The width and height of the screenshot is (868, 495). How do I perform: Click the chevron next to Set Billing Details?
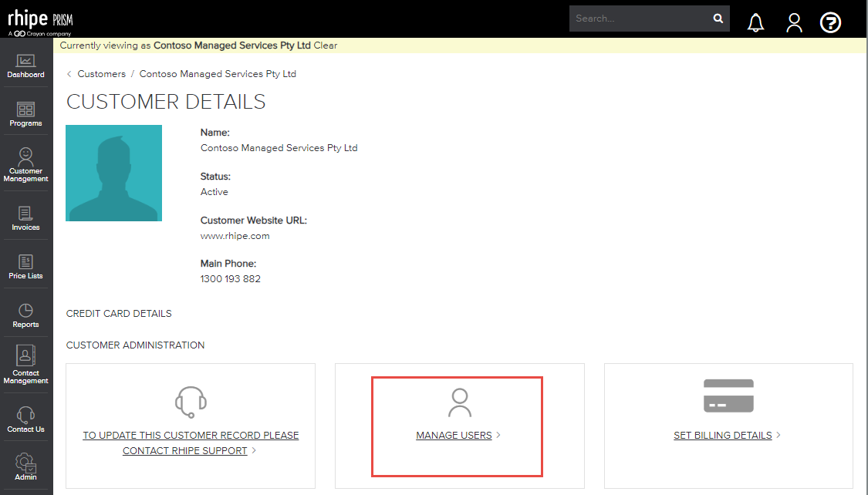coord(778,435)
